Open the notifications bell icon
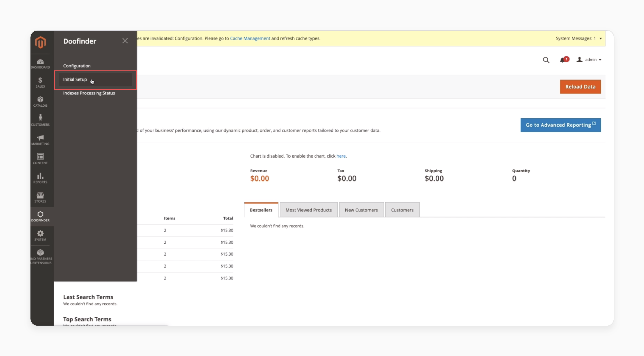The image size is (644, 356). [x=564, y=60]
